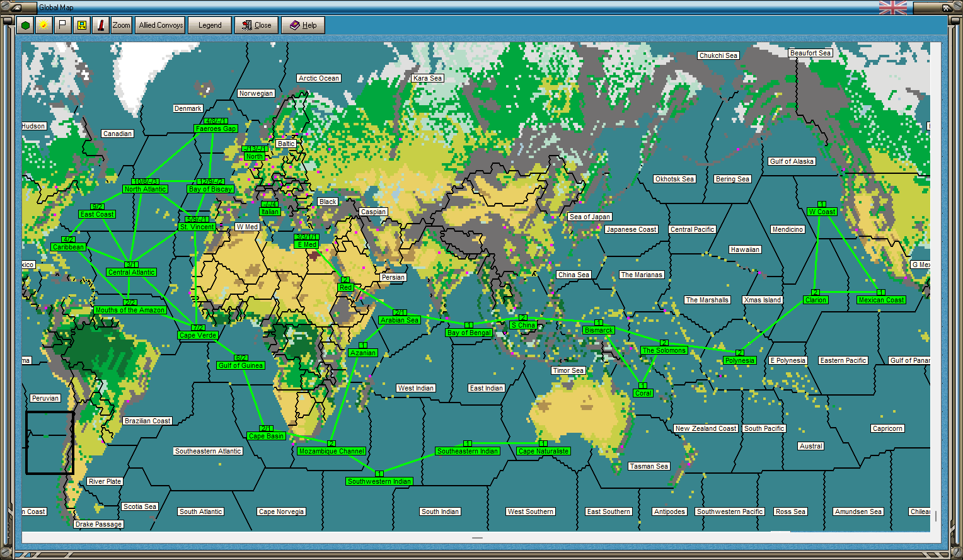Click the Bismarck sea zone label
The height and width of the screenshot is (560, 963).
599,330
